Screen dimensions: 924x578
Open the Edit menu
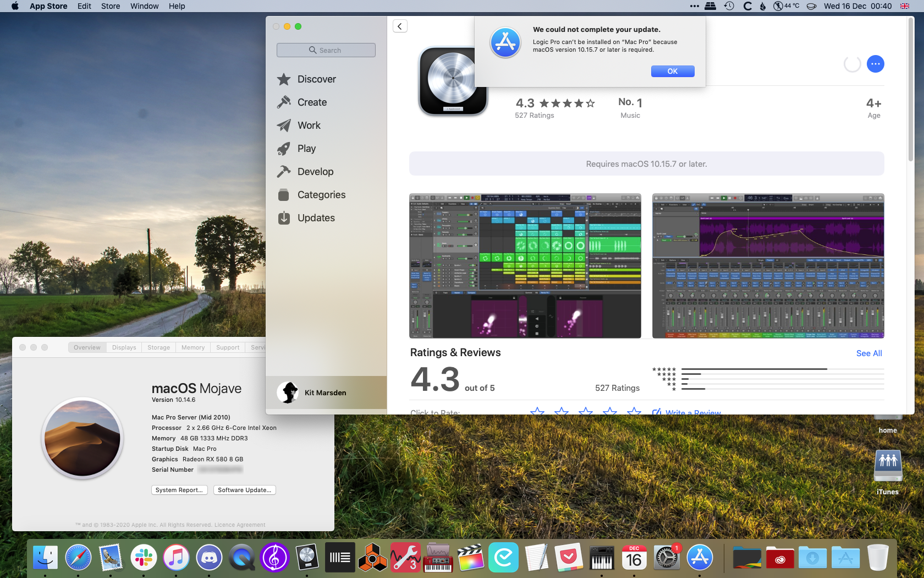click(x=84, y=6)
